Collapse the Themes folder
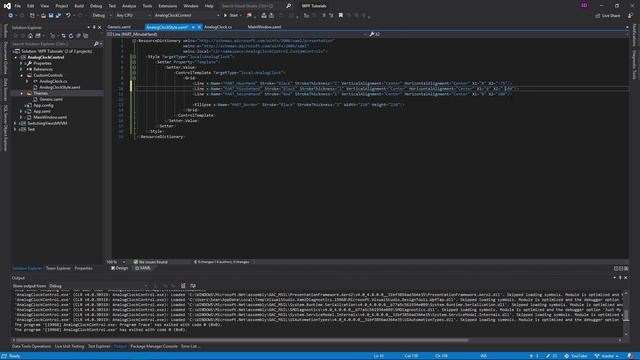The image size is (640, 360). [21, 93]
